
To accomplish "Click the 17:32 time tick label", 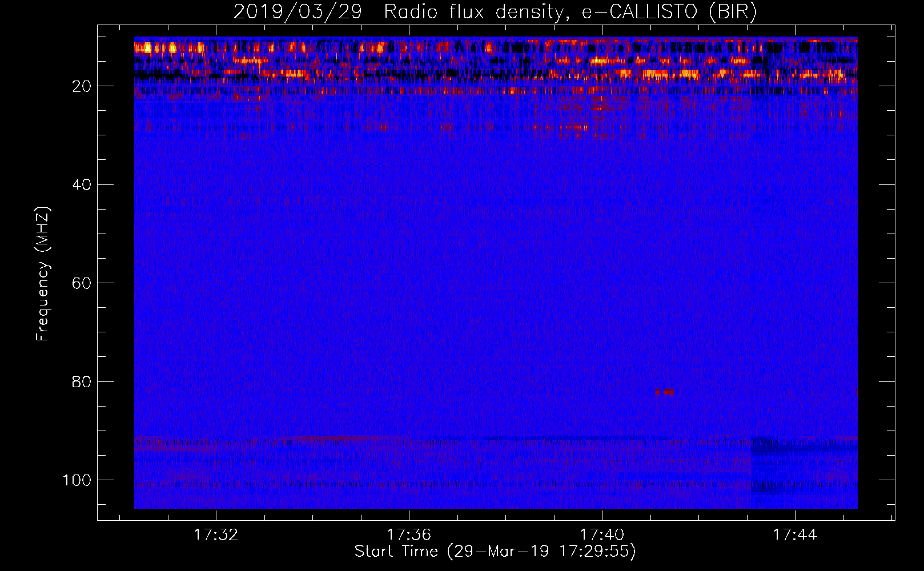I will [x=216, y=535].
